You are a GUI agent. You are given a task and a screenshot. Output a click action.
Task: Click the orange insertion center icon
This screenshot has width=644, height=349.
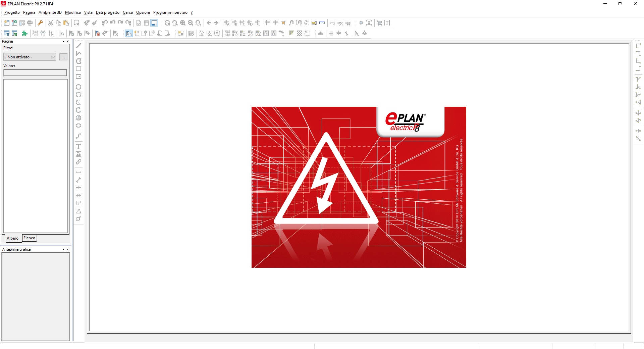click(283, 23)
